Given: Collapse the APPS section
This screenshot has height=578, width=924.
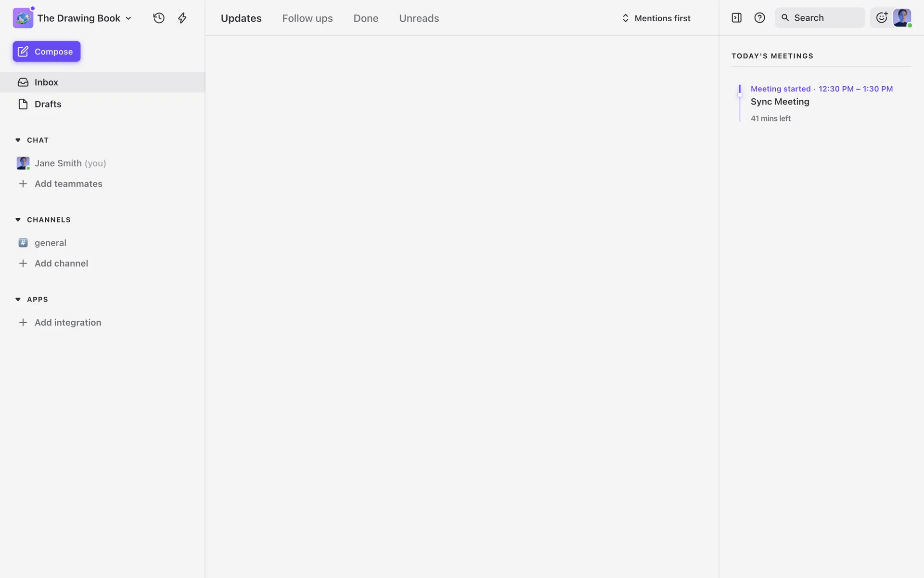Looking at the screenshot, I should tap(18, 299).
